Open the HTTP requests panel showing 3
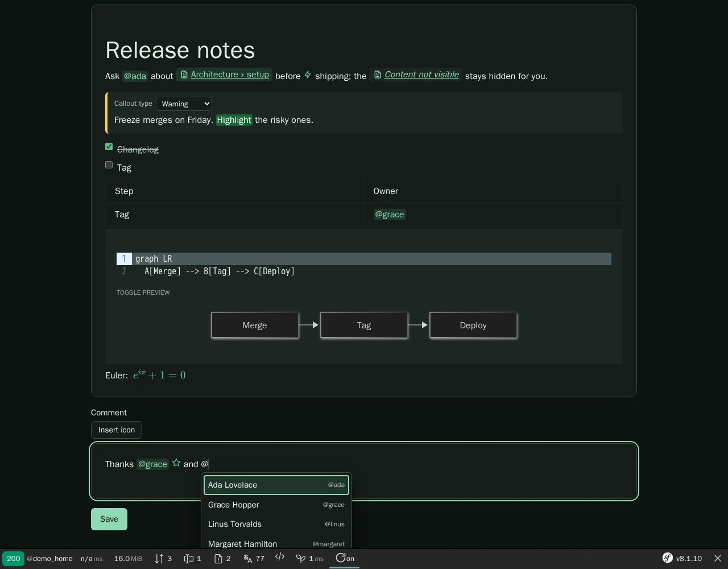Viewport: 728px width, 569px height. (x=163, y=559)
